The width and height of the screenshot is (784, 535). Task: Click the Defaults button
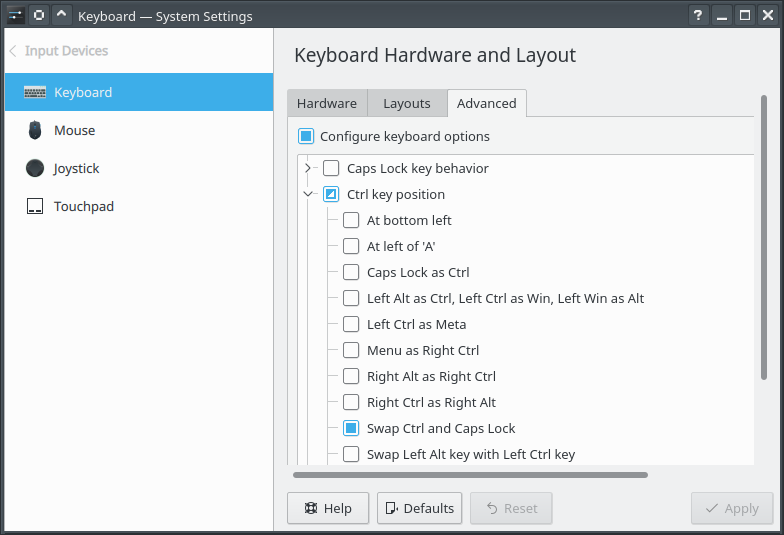pyautogui.click(x=419, y=508)
